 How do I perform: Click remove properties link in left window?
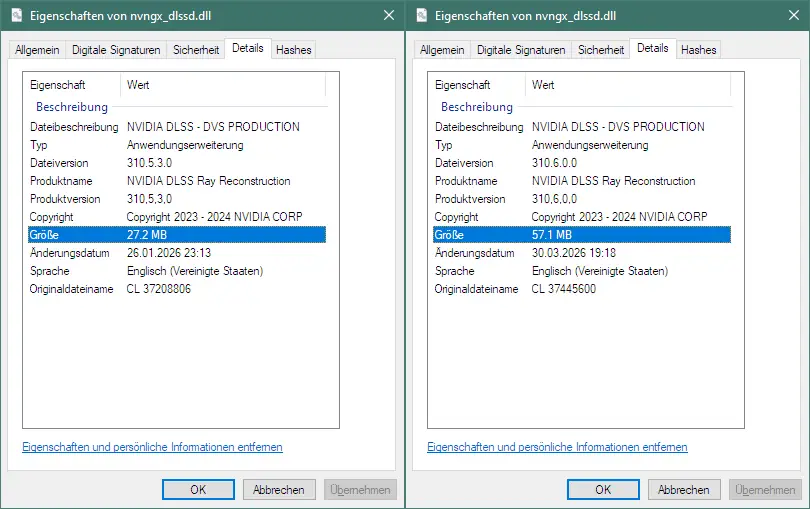tap(152, 447)
